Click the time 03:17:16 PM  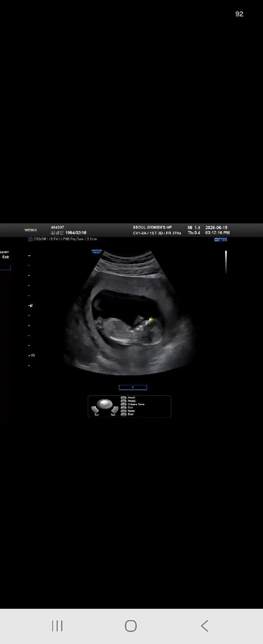coord(217,233)
